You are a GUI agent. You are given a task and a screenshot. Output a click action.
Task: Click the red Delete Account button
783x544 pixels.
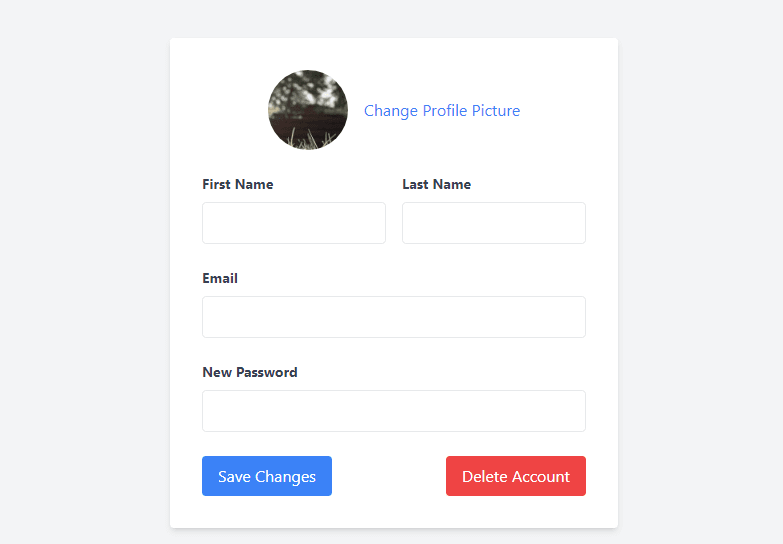pos(516,476)
